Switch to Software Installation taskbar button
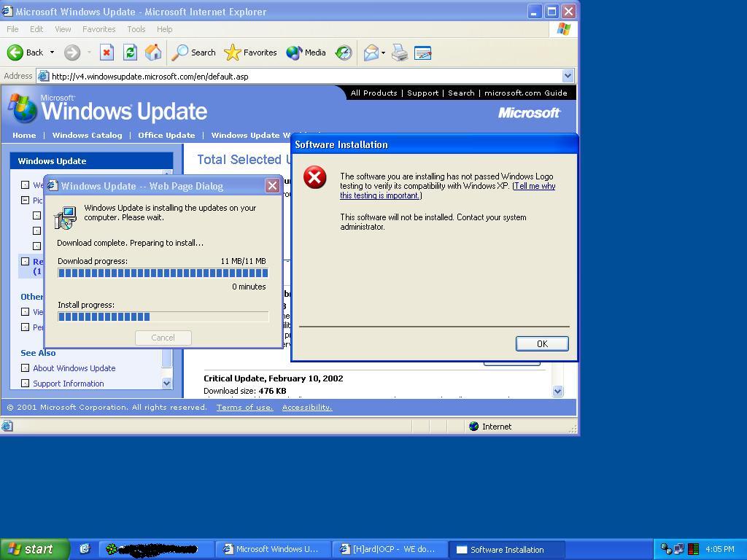This screenshot has height=560, width=747. click(507, 550)
